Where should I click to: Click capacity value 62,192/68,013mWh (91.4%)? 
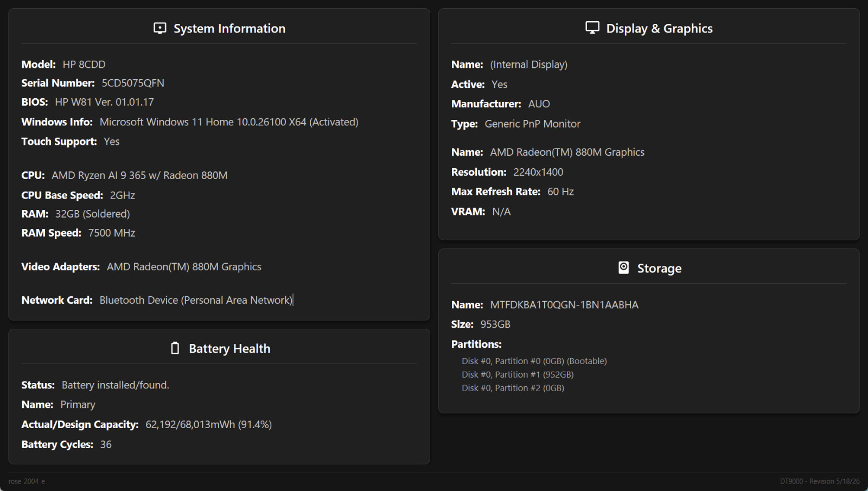click(209, 424)
